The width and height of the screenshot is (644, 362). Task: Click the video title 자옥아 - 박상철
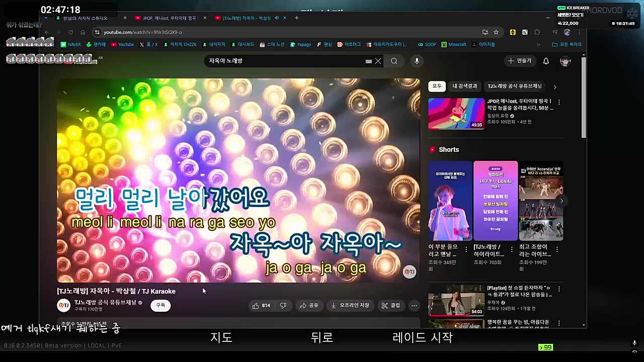pos(116,291)
